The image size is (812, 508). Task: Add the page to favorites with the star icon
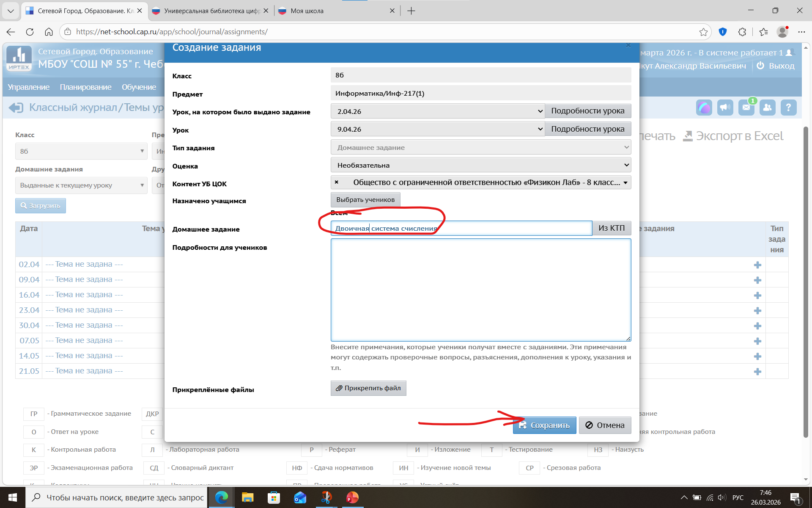point(703,32)
